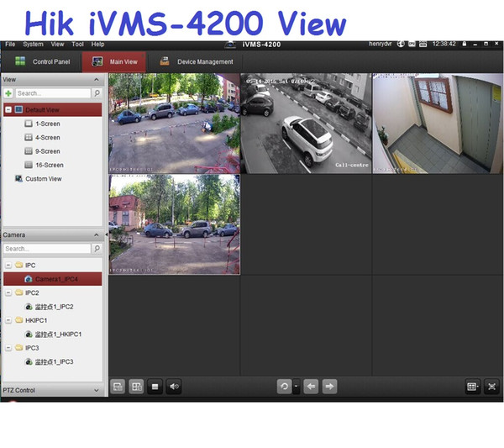Collapse the HKIPC1 group node

tap(8, 320)
